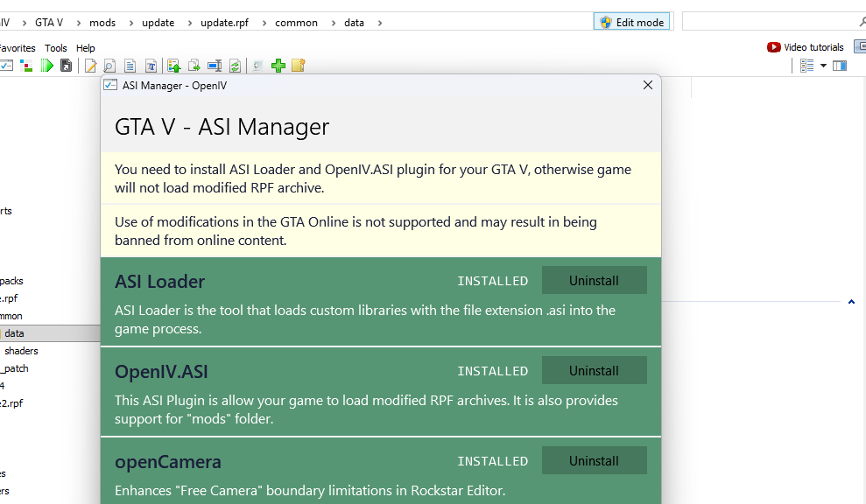Viewport: 866px width, 504px height.
Task: Uninstall the OpenIV.ASI plugin
Action: [x=595, y=370]
